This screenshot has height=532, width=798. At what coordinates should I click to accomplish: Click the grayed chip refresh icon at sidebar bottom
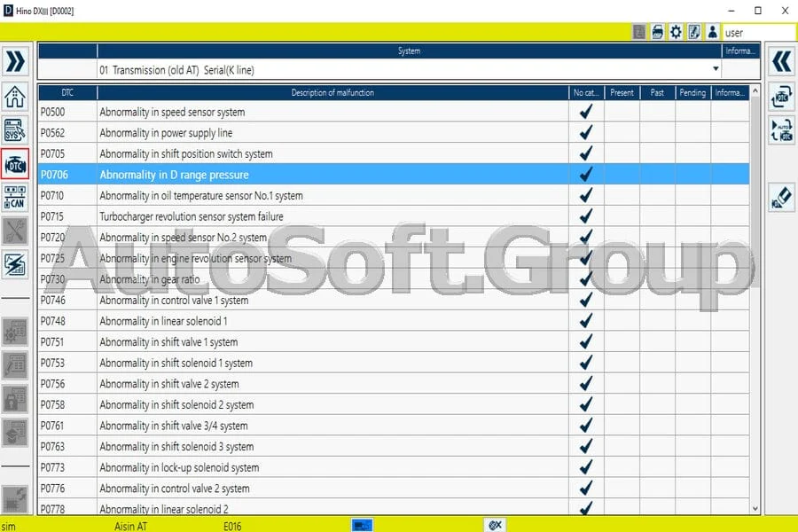(15, 499)
